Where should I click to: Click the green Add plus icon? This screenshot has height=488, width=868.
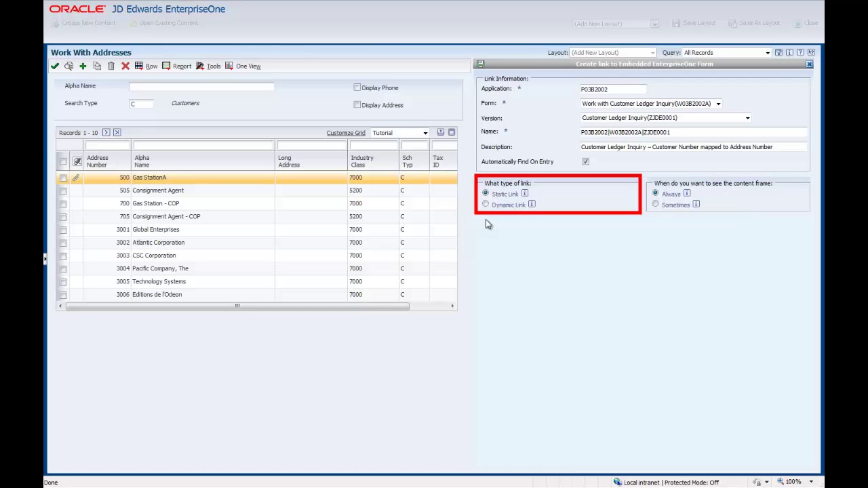(83, 66)
